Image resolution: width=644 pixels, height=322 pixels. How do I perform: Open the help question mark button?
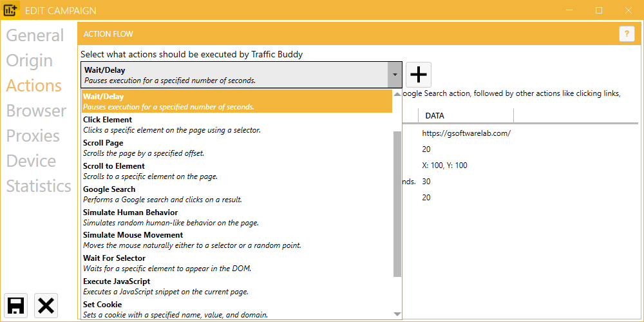[x=627, y=34]
